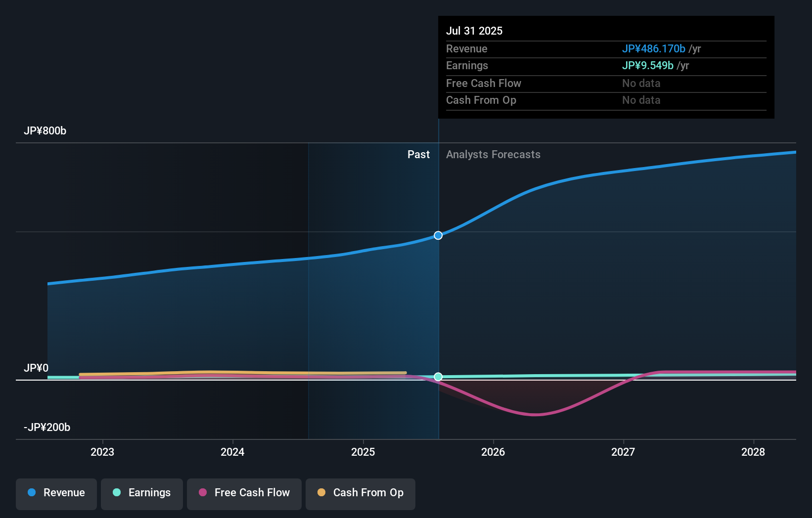Click the teal Earnings legend dot
Image resolution: width=812 pixels, height=518 pixels.
point(116,493)
